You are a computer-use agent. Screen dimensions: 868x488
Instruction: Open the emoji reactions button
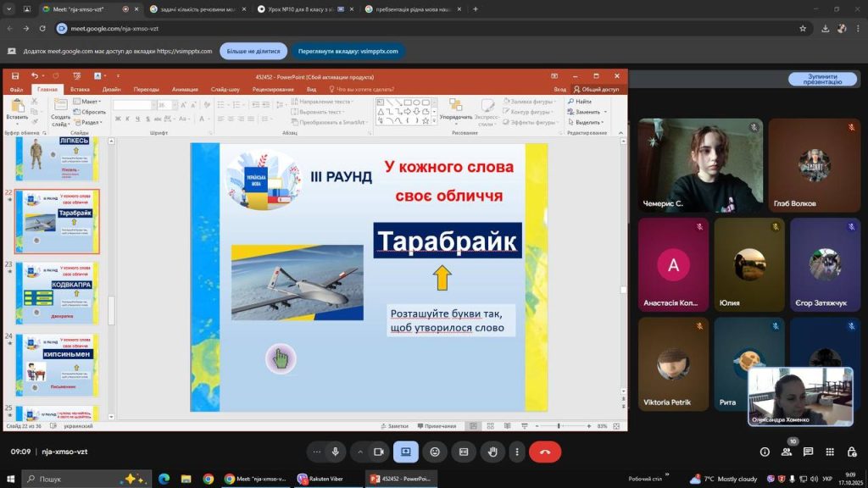tap(435, 452)
